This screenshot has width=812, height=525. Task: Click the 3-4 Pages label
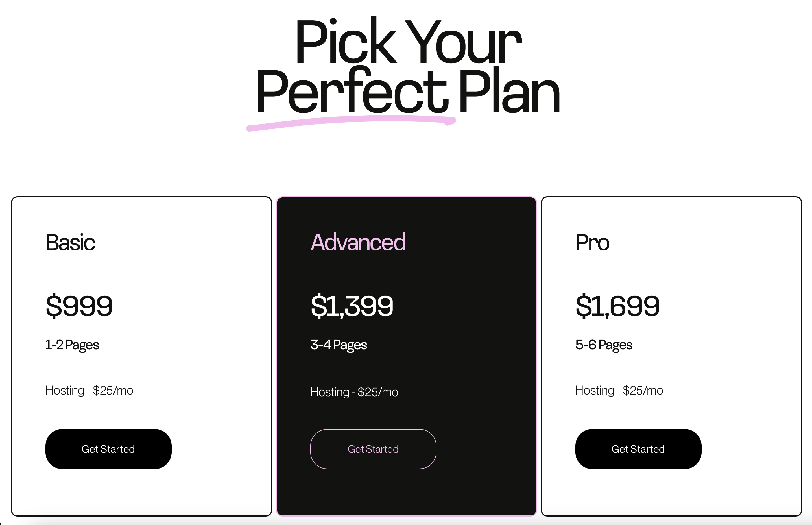339,345
